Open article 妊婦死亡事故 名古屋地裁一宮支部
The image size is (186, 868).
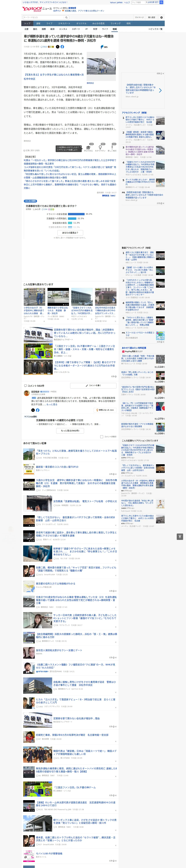[72, 735]
